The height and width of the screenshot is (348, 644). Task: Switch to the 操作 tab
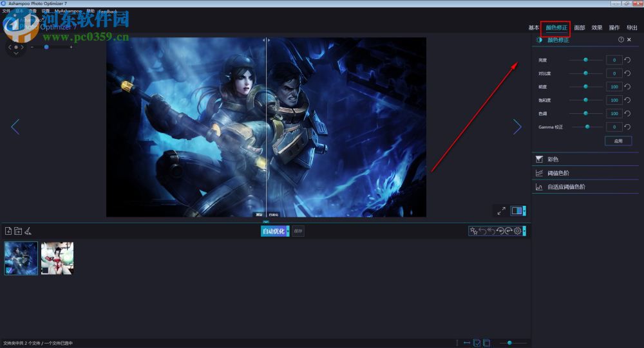click(x=614, y=28)
